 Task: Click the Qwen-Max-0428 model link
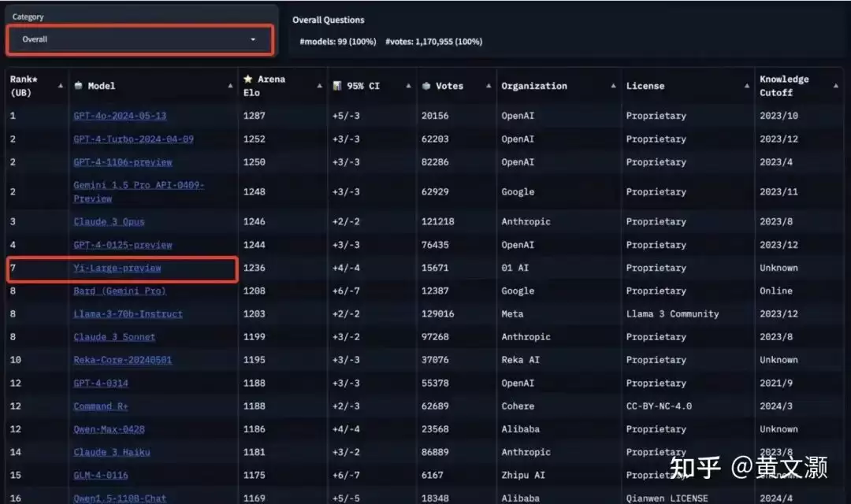coord(109,429)
